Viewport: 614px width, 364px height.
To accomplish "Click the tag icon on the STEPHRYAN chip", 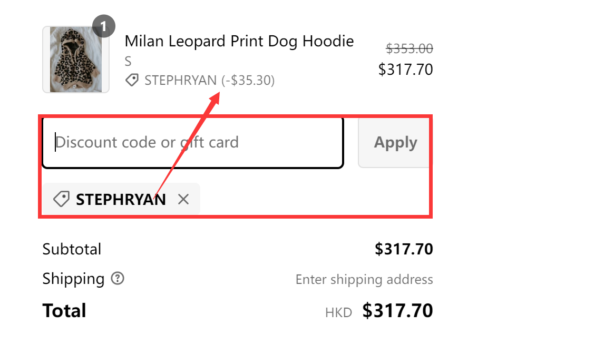I will 62,199.
